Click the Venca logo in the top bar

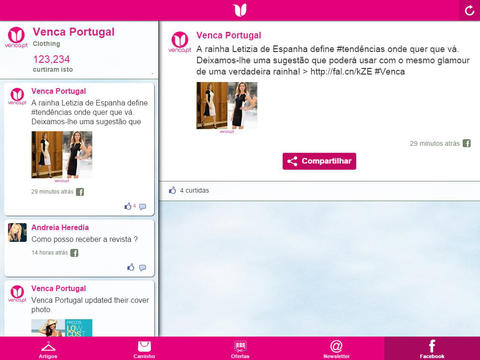[240, 10]
